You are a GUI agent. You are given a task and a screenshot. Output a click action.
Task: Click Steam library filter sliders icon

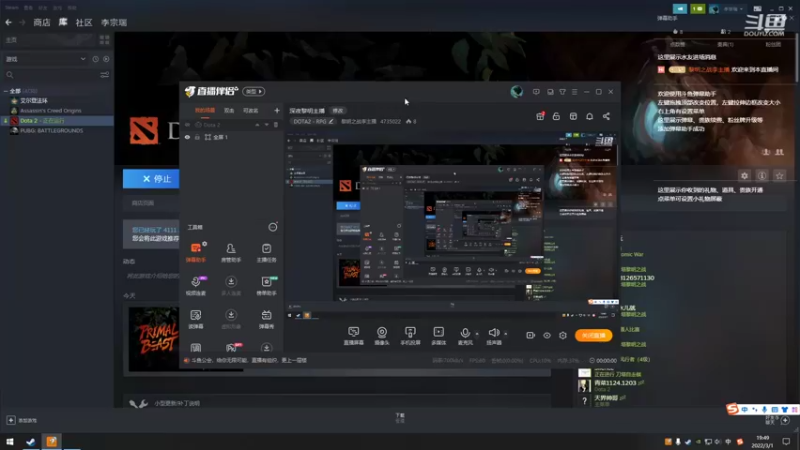pos(105,75)
